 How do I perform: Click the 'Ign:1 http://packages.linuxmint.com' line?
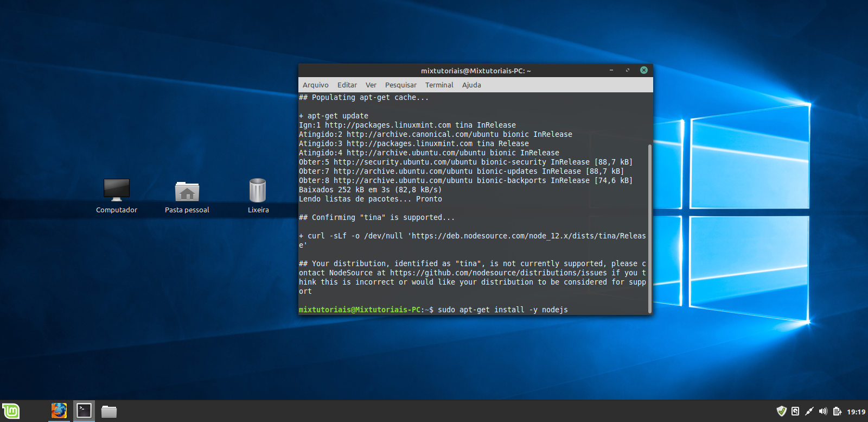(407, 125)
